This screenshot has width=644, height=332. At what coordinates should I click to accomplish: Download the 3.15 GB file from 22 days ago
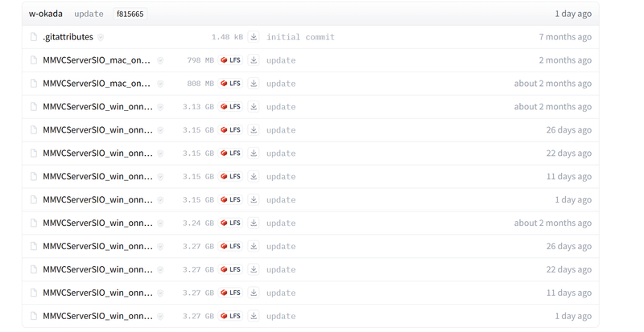pos(254,153)
